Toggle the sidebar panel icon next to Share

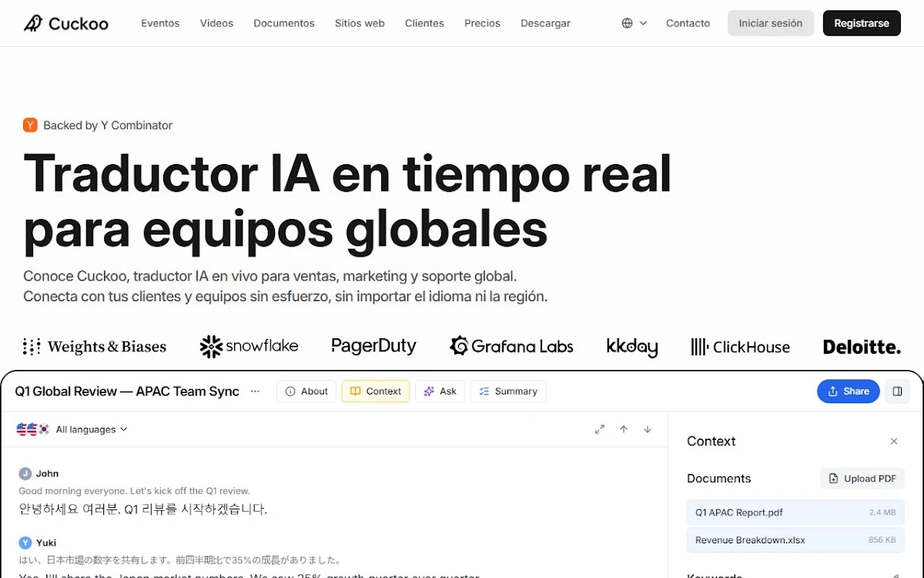click(x=897, y=391)
